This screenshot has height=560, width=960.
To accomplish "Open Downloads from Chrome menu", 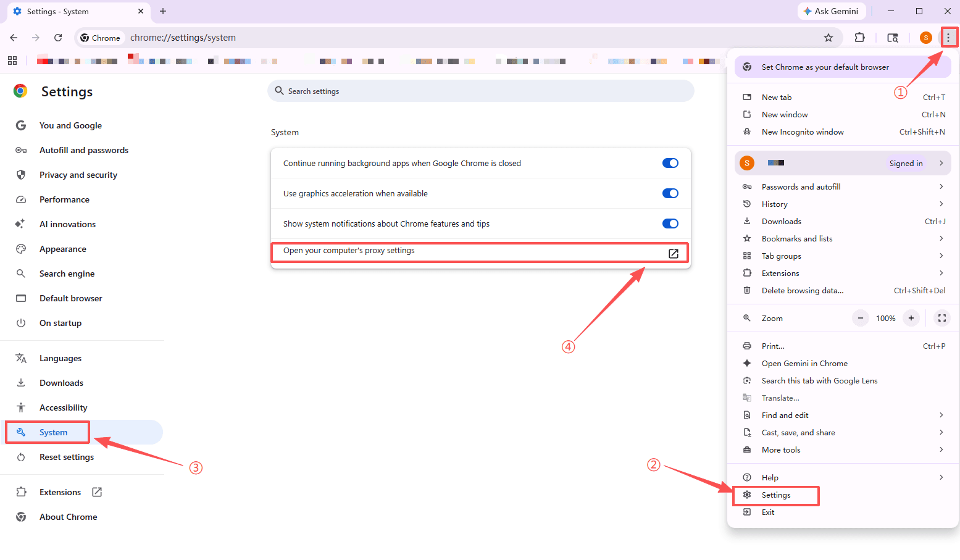I will point(843,221).
